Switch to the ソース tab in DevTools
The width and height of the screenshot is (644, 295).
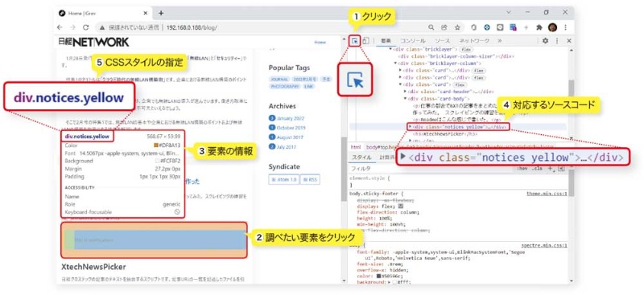[442, 41]
